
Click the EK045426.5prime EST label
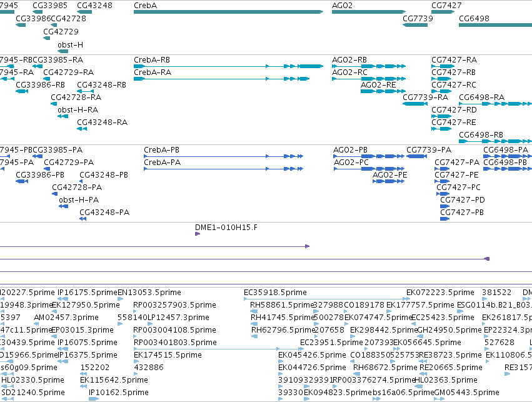point(312,355)
